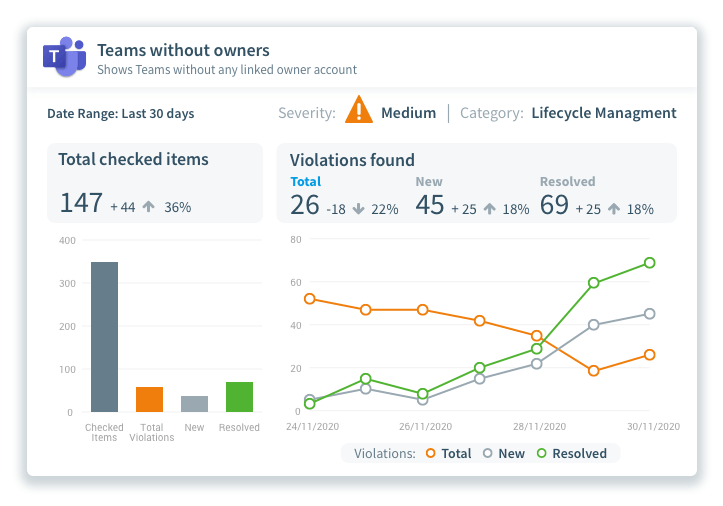
Task: Click the Lifecycle Managment category link
Action: point(604,113)
